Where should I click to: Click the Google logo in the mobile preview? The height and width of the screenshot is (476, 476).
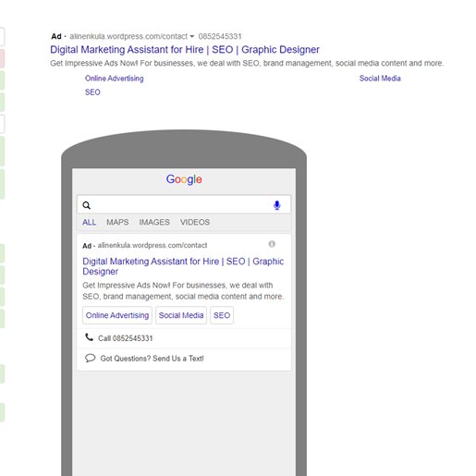point(184,179)
